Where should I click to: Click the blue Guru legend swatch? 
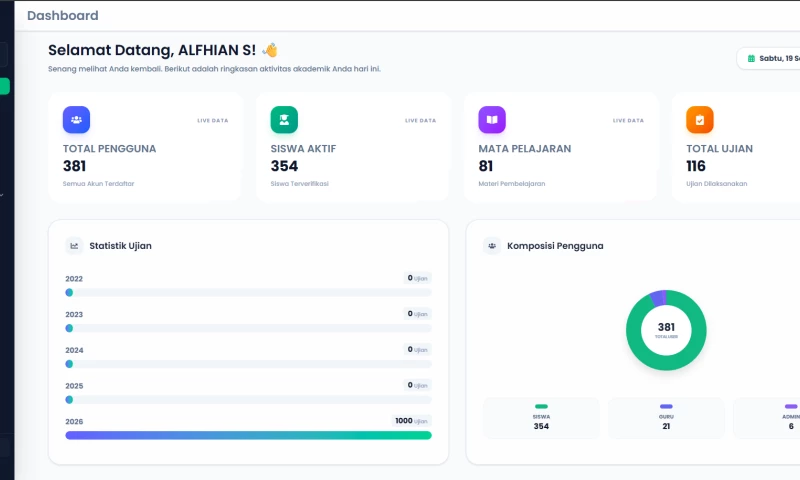coord(666,407)
